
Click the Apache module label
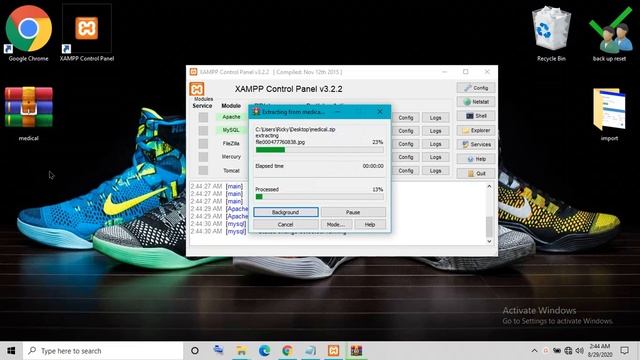click(x=231, y=117)
